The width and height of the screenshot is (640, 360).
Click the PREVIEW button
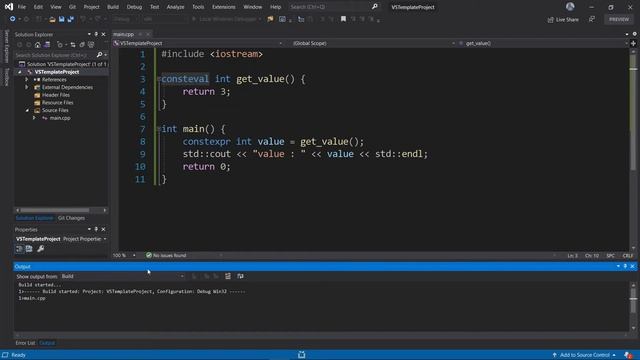pos(619,19)
